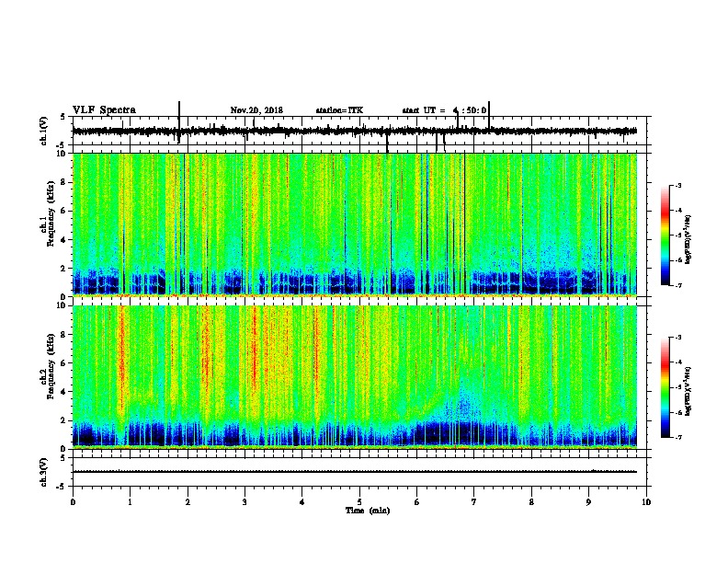Click time axis tick label "4"
The image size is (728, 563).
coord(302,501)
